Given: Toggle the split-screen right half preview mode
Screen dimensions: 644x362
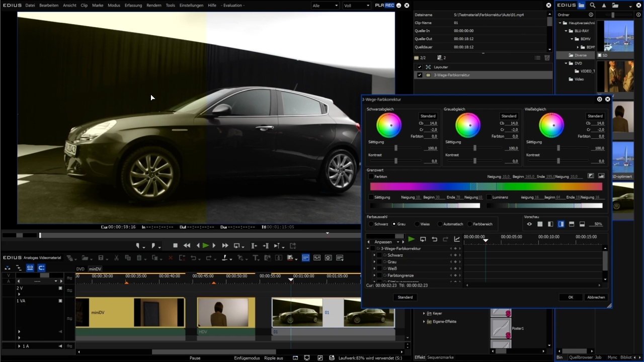Looking at the screenshot, I should [x=561, y=224].
